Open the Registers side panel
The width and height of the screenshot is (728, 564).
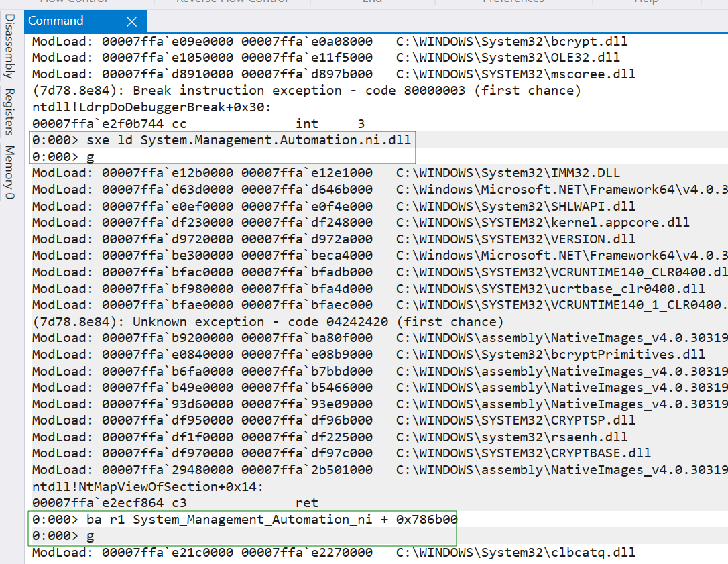(9, 112)
